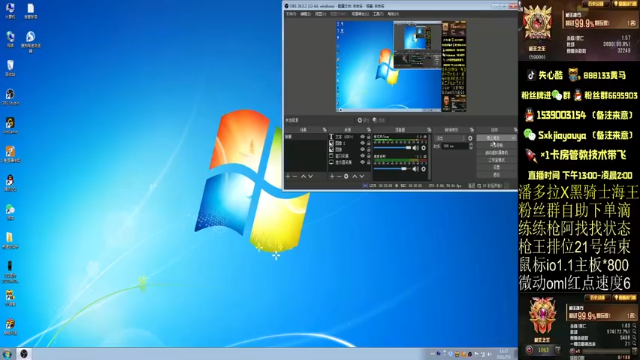This screenshot has height=360, width=640.
Task: Add a new scene with plus icon
Action: [288, 176]
